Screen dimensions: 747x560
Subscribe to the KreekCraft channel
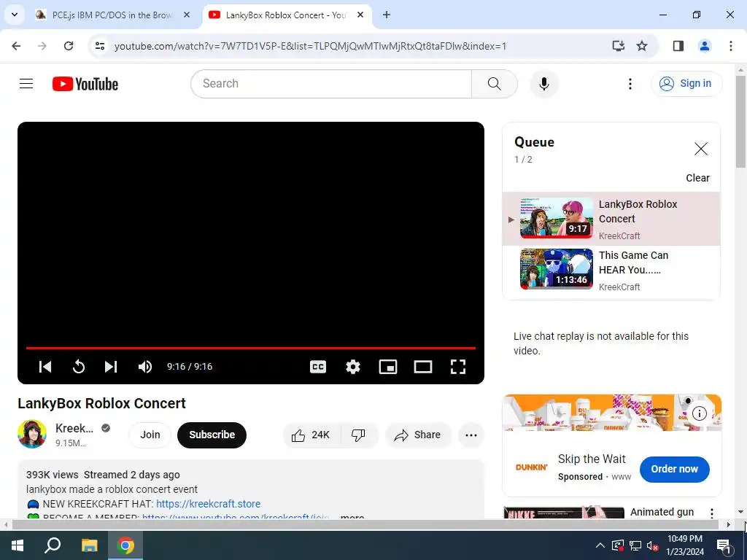[x=212, y=435]
